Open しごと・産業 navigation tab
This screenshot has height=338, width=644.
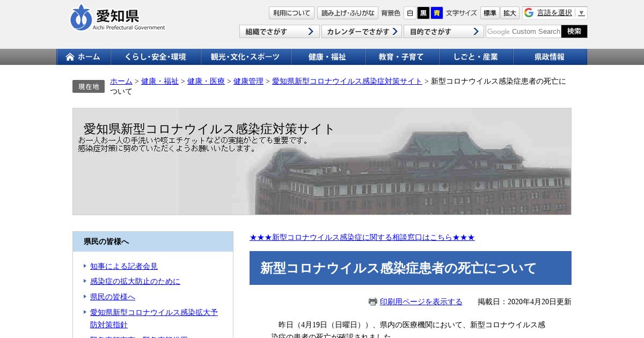(x=476, y=57)
